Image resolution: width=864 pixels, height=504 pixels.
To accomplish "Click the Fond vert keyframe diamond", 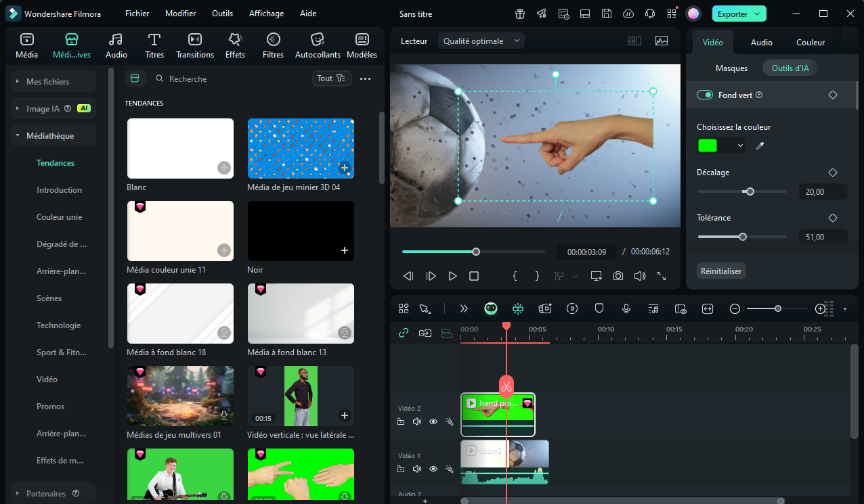I will (833, 95).
